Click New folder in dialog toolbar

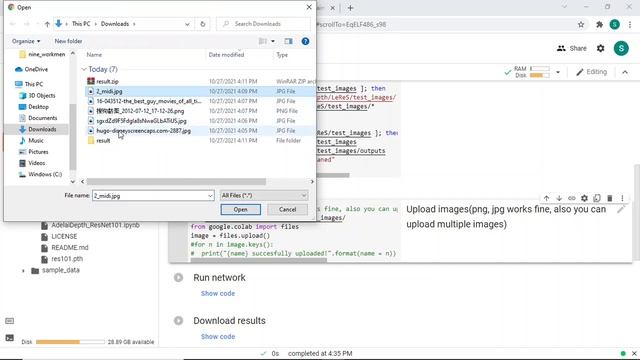pyautogui.click(x=68, y=41)
